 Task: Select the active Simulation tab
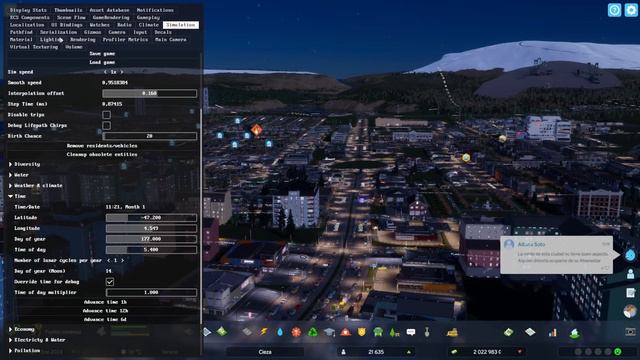(x=181, y=25)
